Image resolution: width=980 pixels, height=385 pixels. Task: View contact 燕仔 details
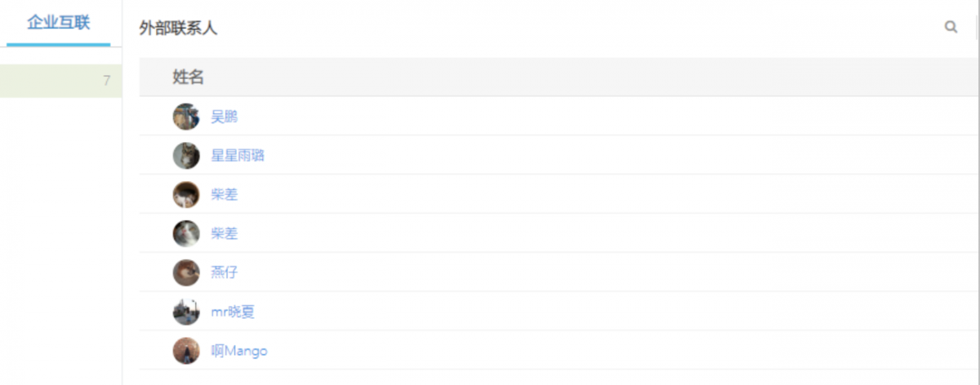pyautogui.click(x=225, y=272)
